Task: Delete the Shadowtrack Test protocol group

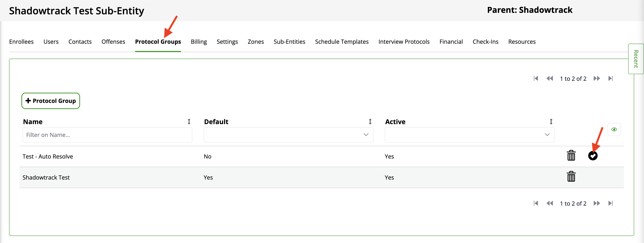Action: 571,177
